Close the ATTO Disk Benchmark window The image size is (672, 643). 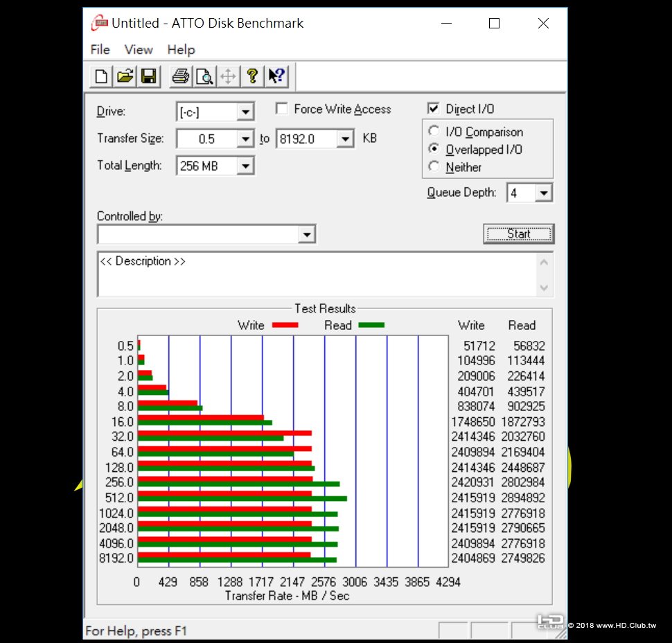coord(543,23)
